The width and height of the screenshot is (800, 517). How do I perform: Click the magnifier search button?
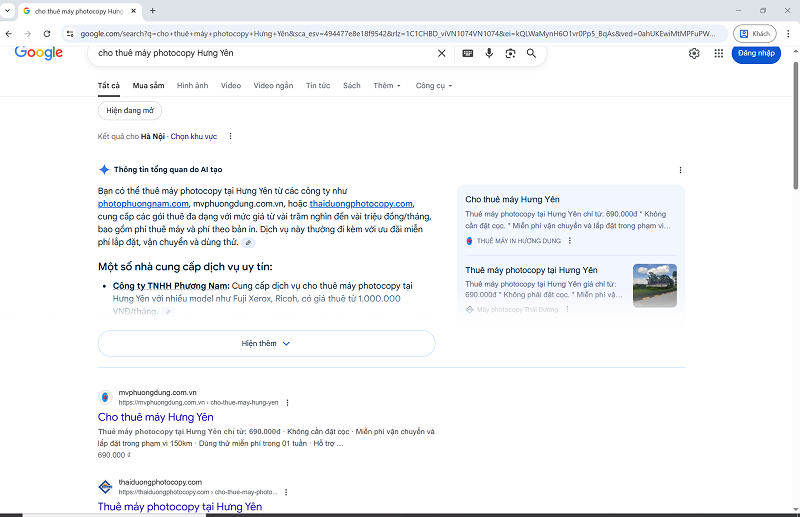coord(531,53)
